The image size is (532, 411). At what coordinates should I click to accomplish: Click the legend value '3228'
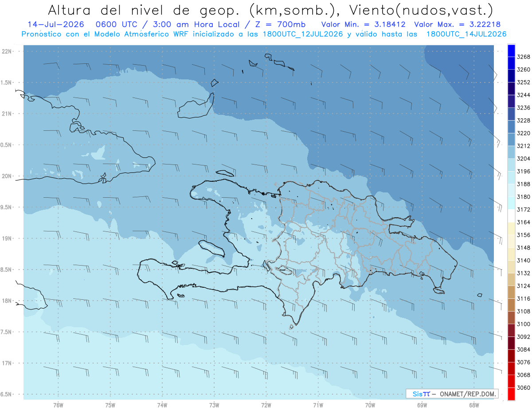(523, 121)
